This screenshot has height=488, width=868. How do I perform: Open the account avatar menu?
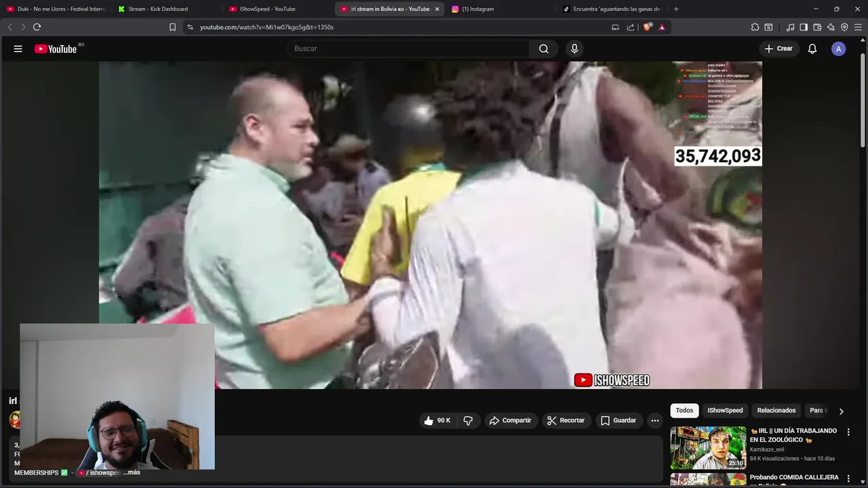[x=839, y=49]
